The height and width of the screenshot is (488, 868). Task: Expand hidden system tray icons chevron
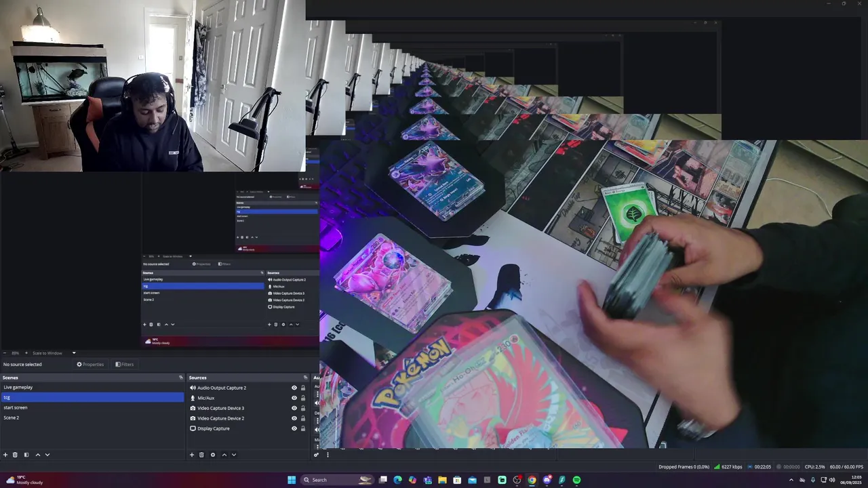click(x=791, y=480)
